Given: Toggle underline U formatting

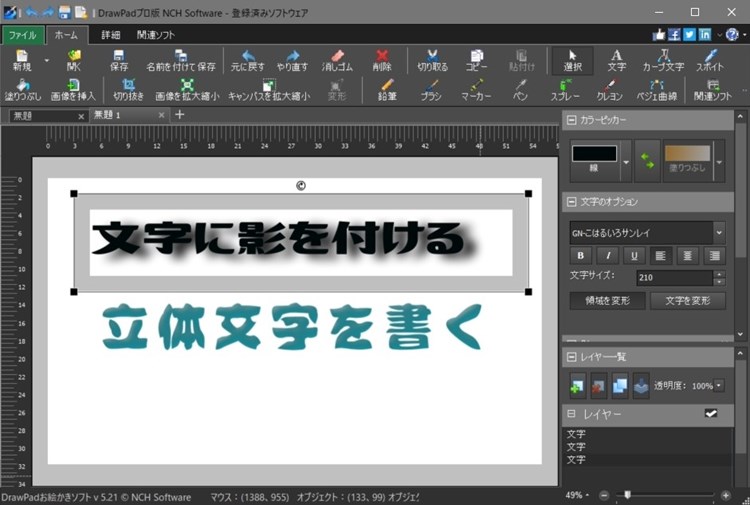Looking at the screenshot, I should coord(634,256).
